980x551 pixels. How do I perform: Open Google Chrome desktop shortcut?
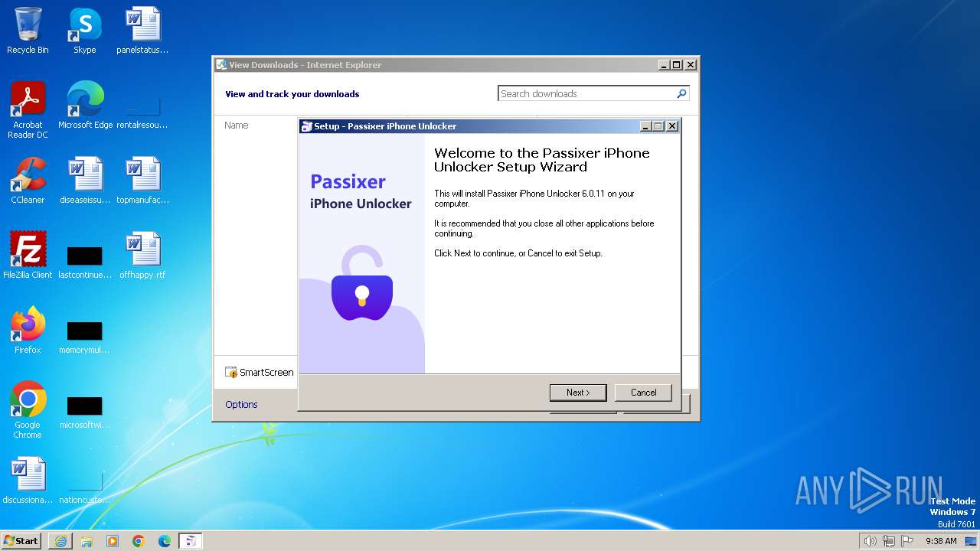click(x=28, y=410)
